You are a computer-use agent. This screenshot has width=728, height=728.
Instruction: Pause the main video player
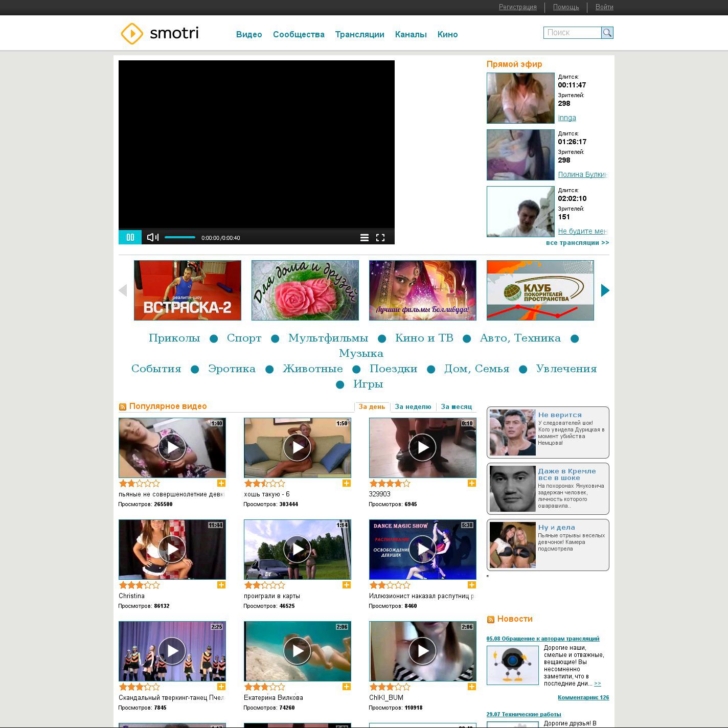click(x=130, y=237)
